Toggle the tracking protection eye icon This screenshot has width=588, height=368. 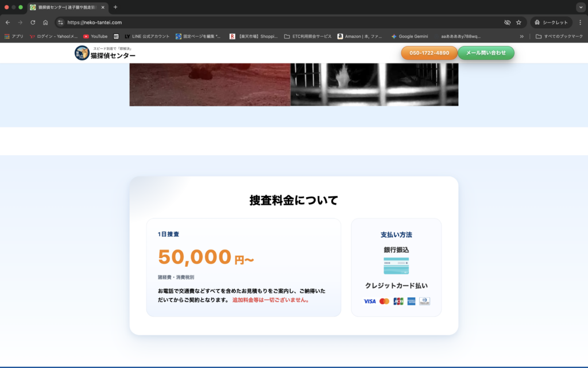pos(507,22)
